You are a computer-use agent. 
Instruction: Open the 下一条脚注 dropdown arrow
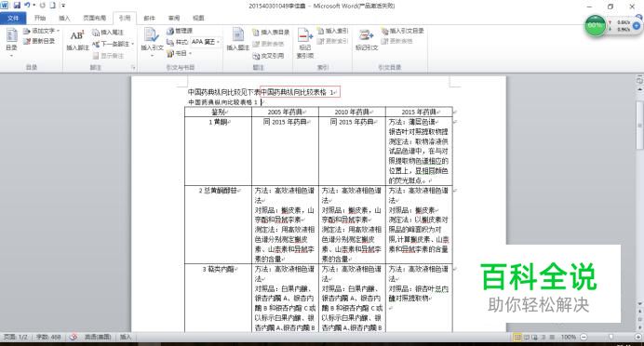click(x=132, y=44)
